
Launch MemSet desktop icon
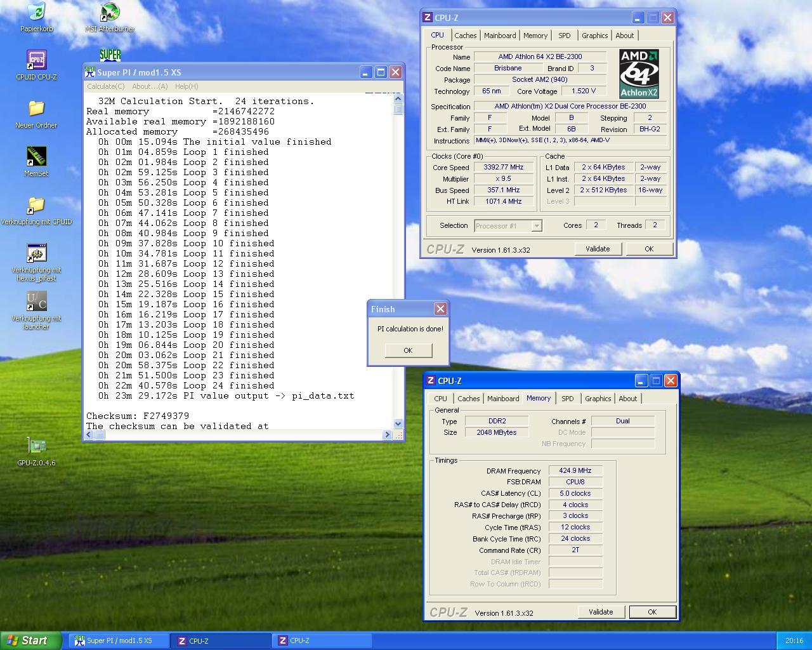coord(36,157)
